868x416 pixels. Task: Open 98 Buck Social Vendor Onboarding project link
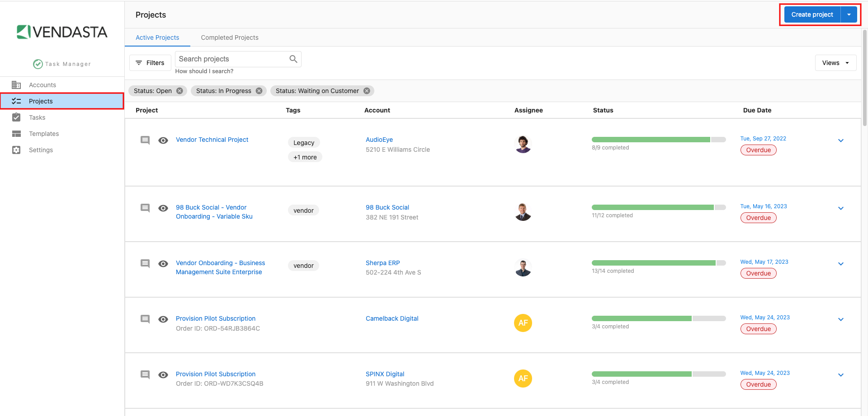click(x=214, y=212)
